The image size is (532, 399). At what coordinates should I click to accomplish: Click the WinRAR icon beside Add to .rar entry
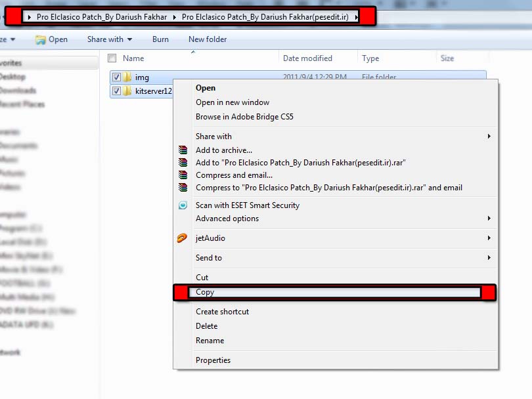tap(183, 163)
